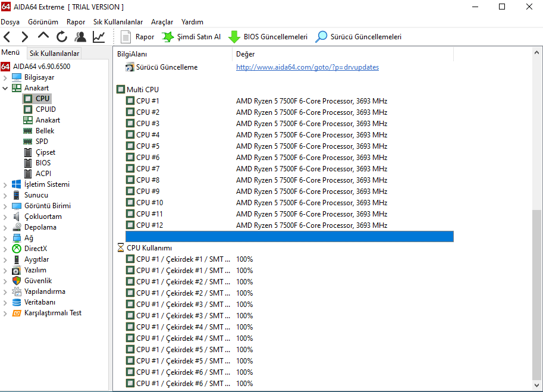This screenshot has height=392, width=543.
Task: Click the Yazılım software icon
Action: tap(16, 270)
